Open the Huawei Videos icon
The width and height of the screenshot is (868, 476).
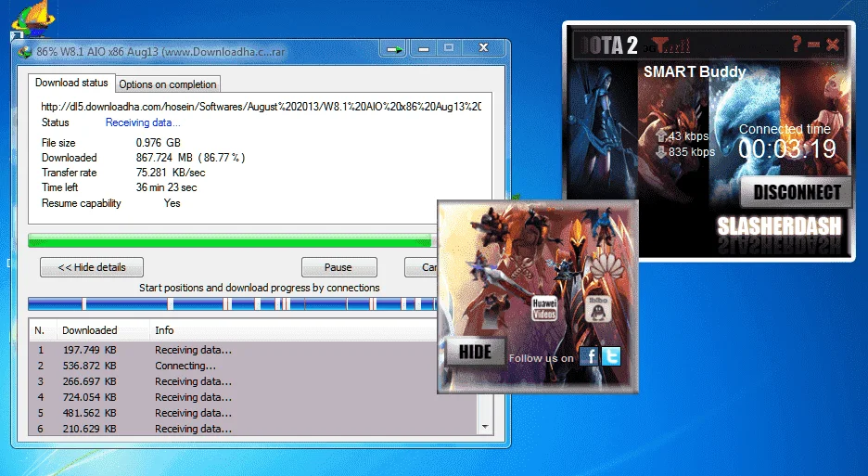544,309
